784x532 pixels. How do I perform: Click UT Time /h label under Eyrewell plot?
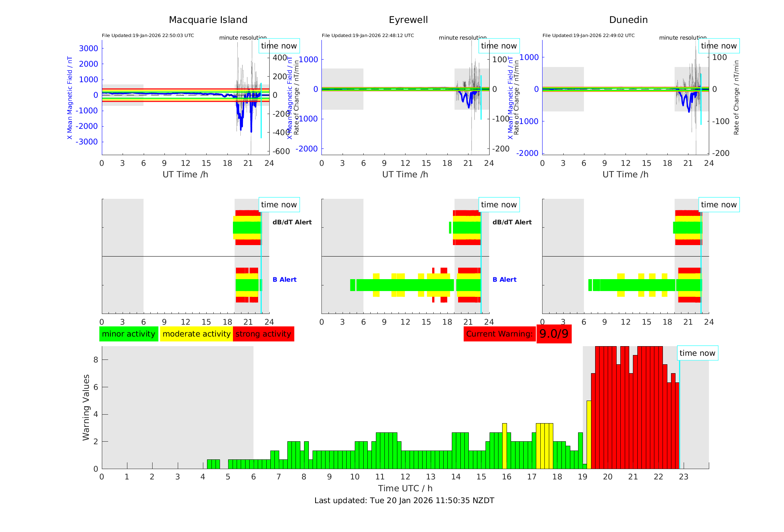405,174
